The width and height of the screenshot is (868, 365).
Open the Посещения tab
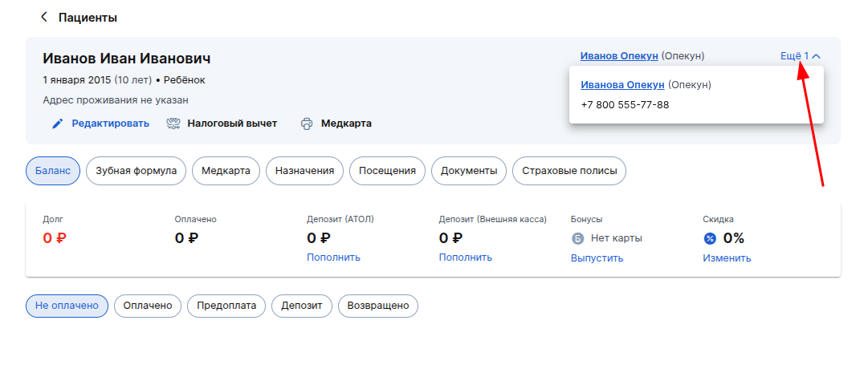(x=387, y=171)
